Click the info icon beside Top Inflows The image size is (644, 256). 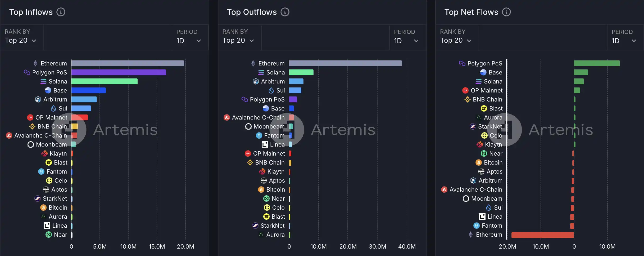61,12
